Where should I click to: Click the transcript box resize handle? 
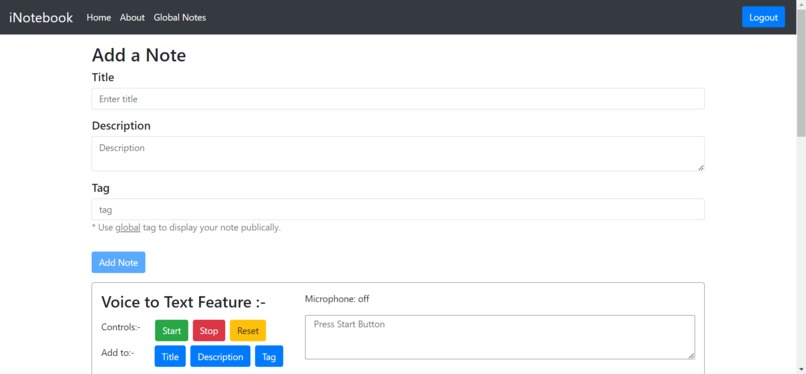pyautogui.click(x=691, y=356)
